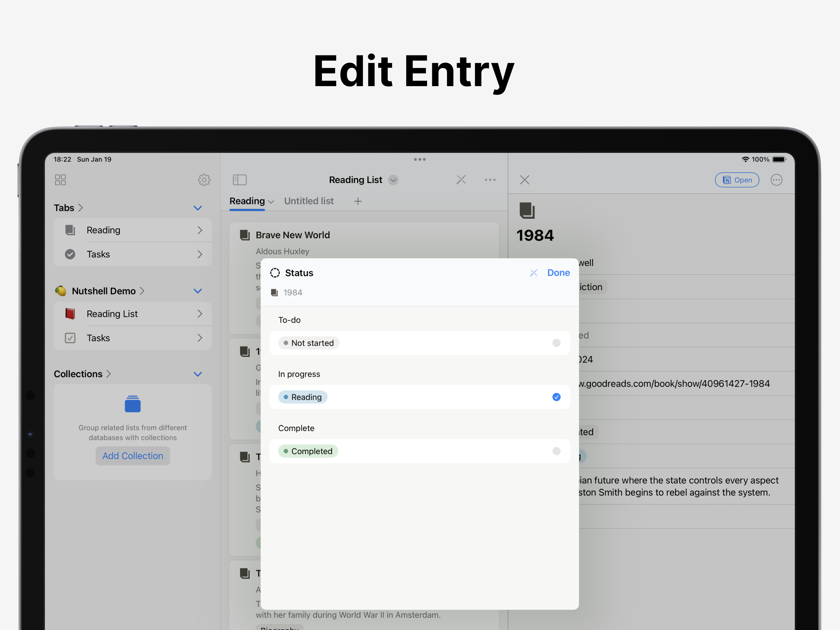Click the battery indicator

pyautogui.click(x=779, y=160)
